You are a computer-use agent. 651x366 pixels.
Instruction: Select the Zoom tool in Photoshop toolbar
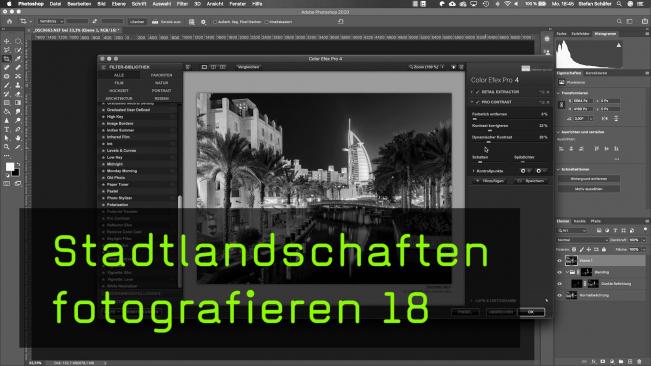click(x=7, y=147)
